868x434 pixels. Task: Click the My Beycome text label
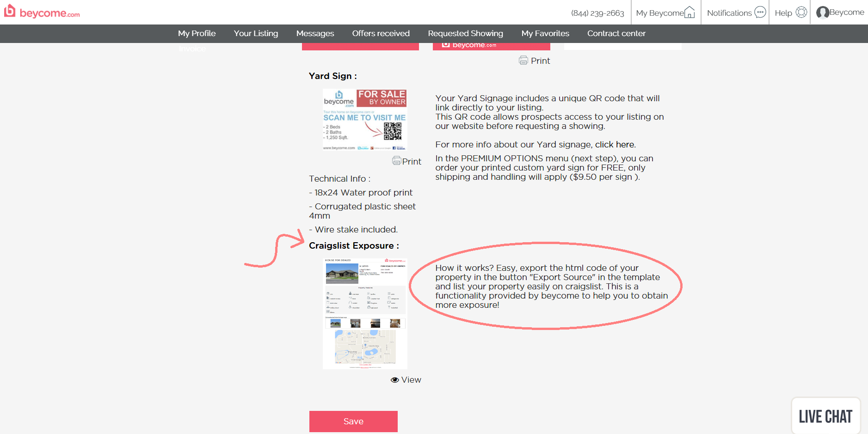[660, 13]
